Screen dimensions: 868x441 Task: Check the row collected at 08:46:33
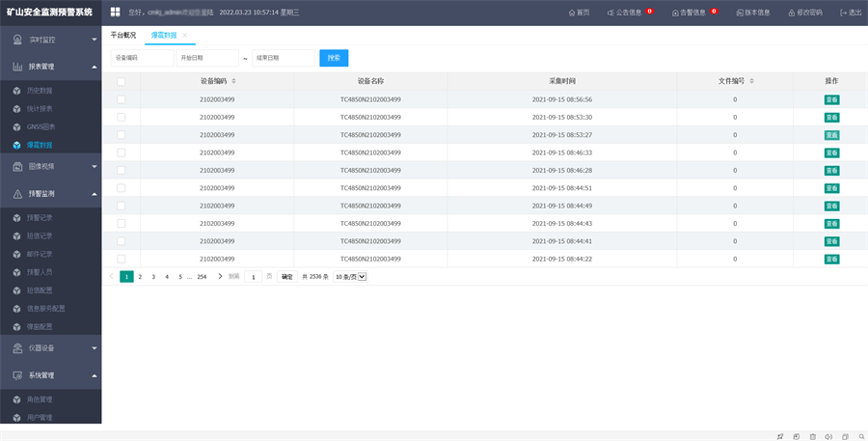122,152
